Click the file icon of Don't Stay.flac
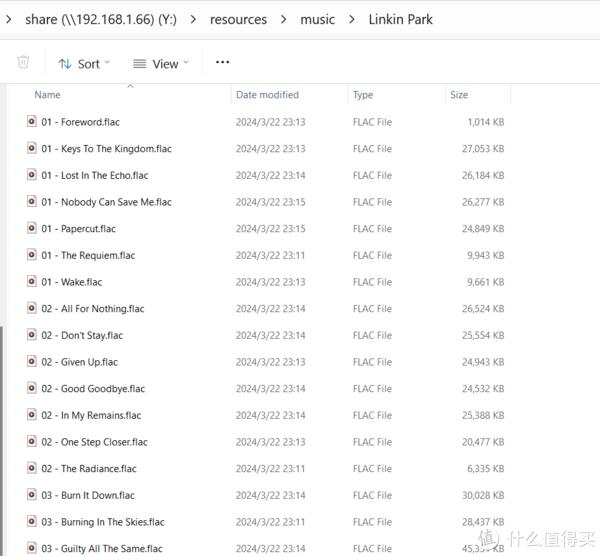The height and width of the screenshot is (556, 600). pyautogui.click(x=32, y=335)
